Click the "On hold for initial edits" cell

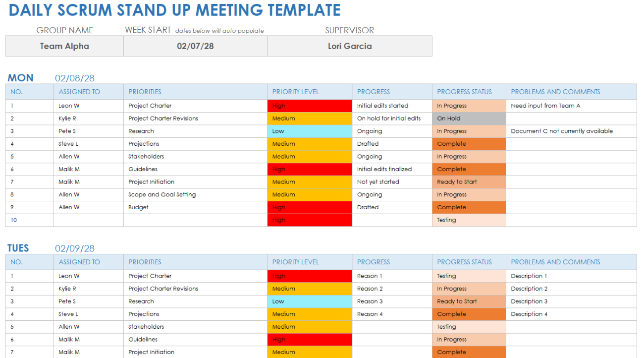[389, 119]
